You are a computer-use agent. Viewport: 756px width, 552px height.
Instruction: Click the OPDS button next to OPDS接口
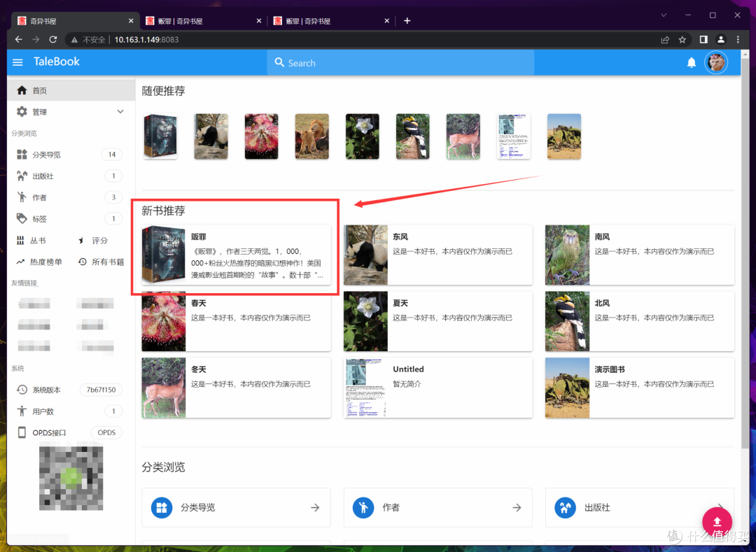[106, 432]
